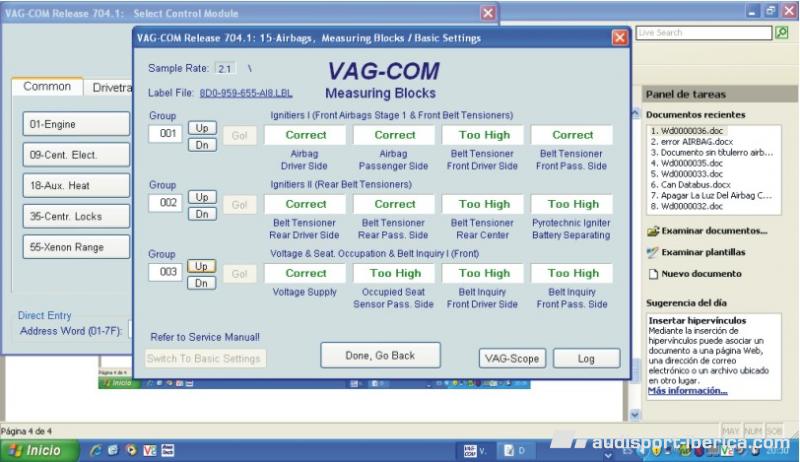
Task: Click the group 001 number field
Action: click(x=165, y=134)
